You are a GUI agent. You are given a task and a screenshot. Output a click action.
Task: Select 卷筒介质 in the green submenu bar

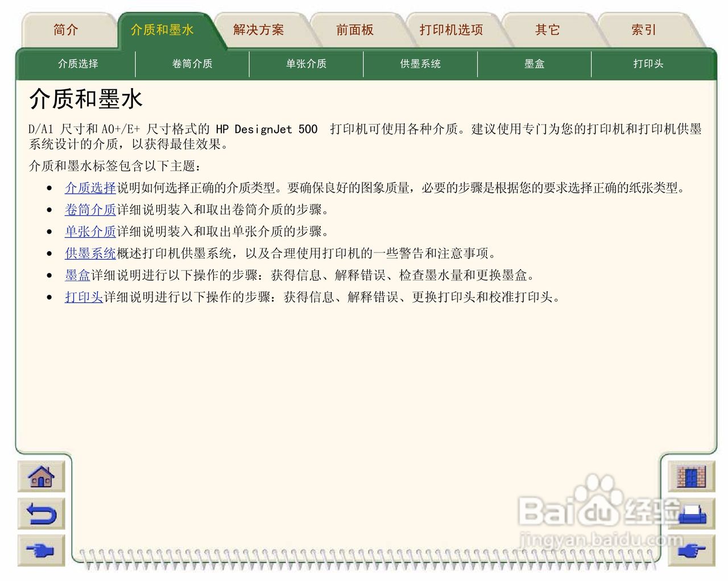click(x=192, y=64)
